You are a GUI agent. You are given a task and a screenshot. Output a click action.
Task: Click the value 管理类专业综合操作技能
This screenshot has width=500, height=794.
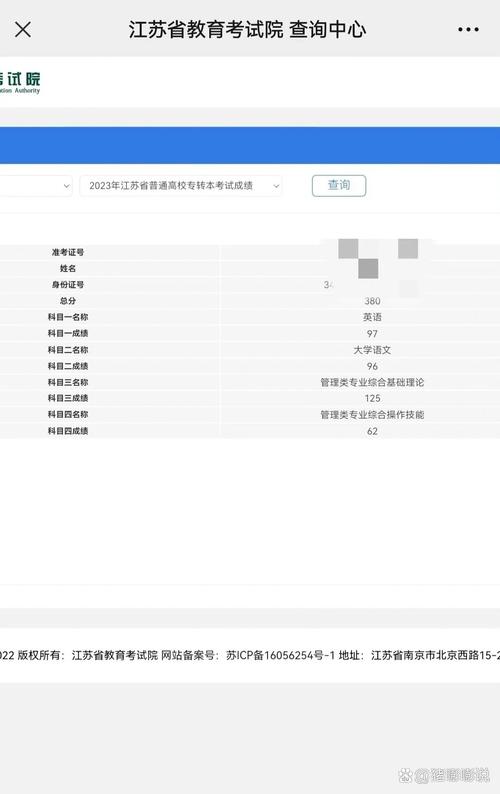[x=372, y=415]
